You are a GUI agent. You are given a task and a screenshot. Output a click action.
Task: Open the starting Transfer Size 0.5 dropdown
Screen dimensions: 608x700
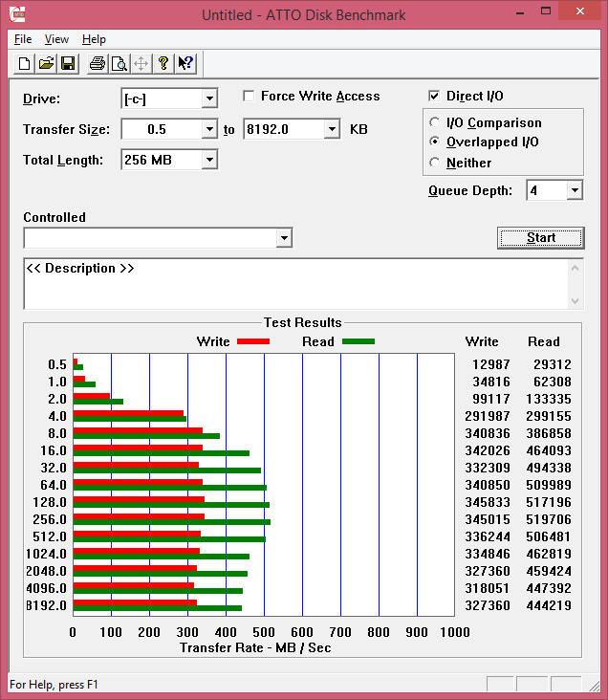coord(209,129)
